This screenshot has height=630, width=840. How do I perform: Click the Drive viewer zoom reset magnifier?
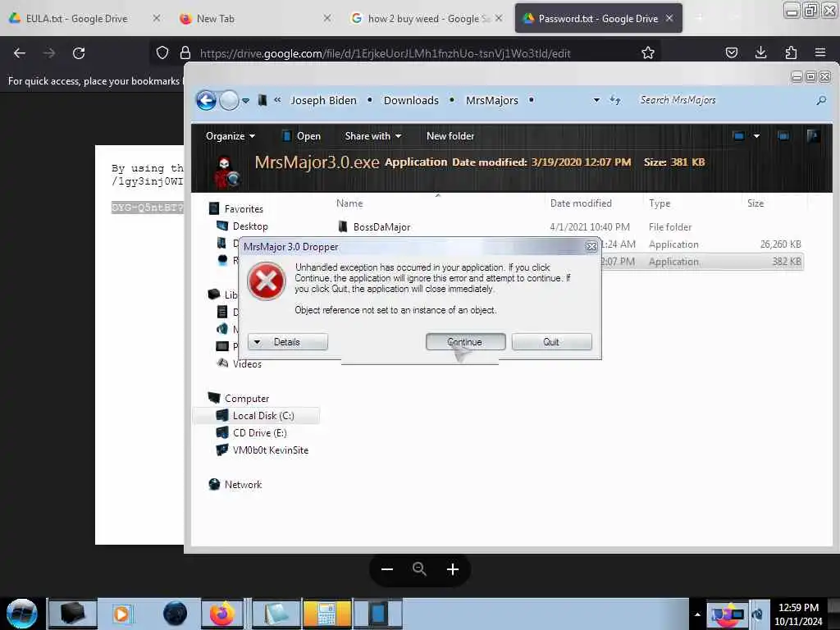point(419,569)
